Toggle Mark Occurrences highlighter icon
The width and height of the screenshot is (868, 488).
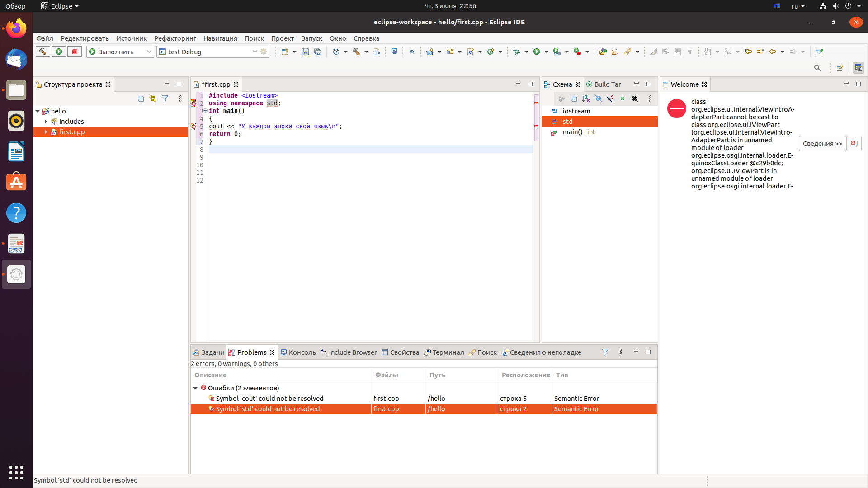pyautogui.click(x=654, y=52)
